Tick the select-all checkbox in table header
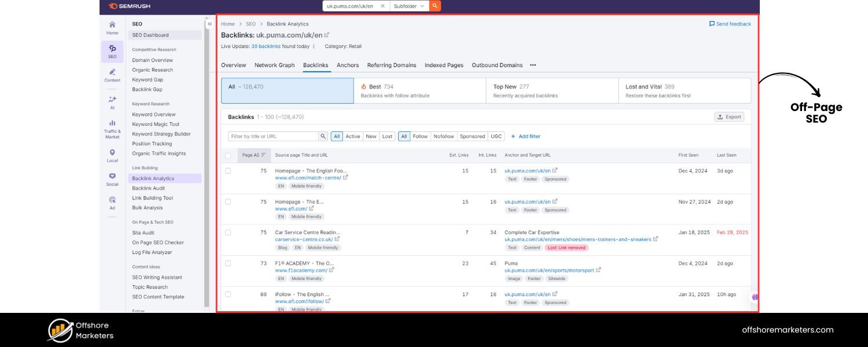 228,155
